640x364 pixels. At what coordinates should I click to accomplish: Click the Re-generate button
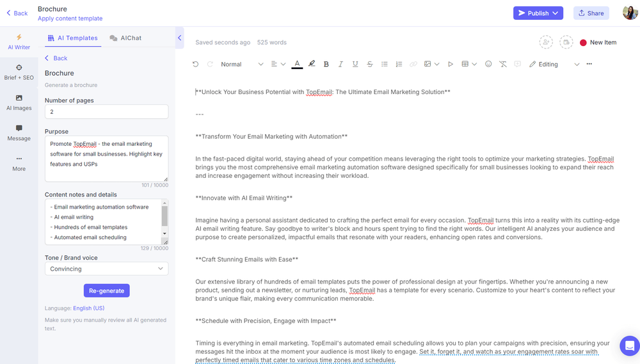pos(106,290)
